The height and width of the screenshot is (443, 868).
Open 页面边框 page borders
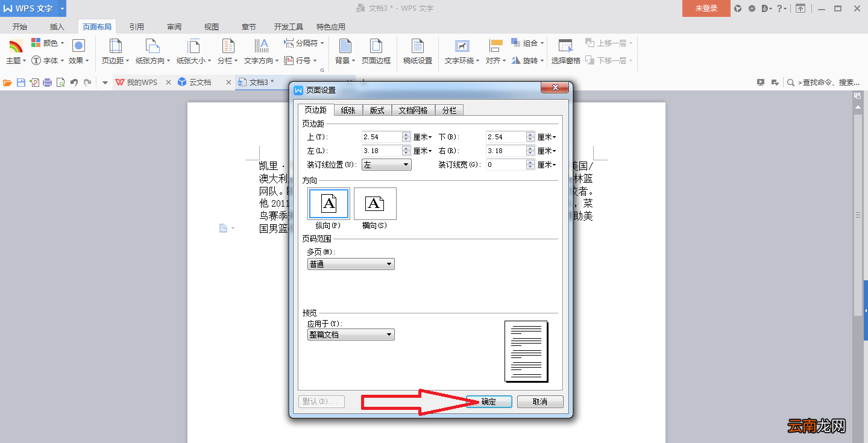click(x=376, y=51)
